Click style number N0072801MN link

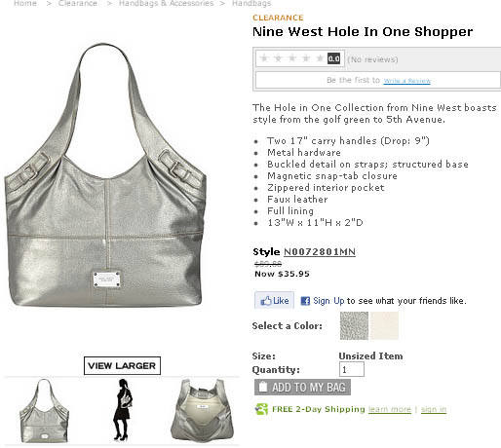320,252
